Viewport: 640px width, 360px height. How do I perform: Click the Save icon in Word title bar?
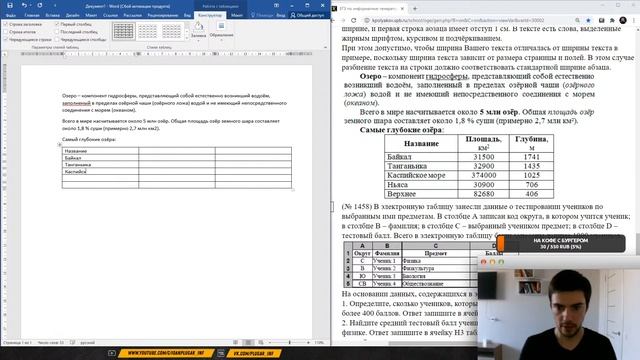[x=10, y=5]
